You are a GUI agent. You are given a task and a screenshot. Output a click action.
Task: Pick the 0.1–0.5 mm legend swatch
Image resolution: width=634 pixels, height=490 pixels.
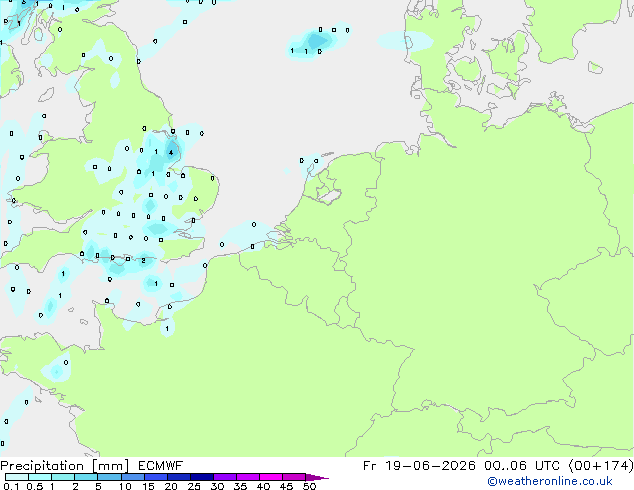pos(17,477)
